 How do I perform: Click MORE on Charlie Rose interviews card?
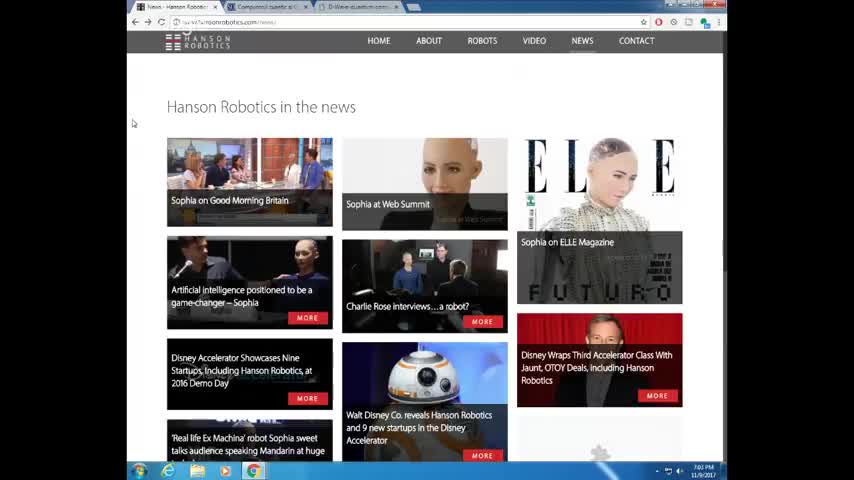483,321
